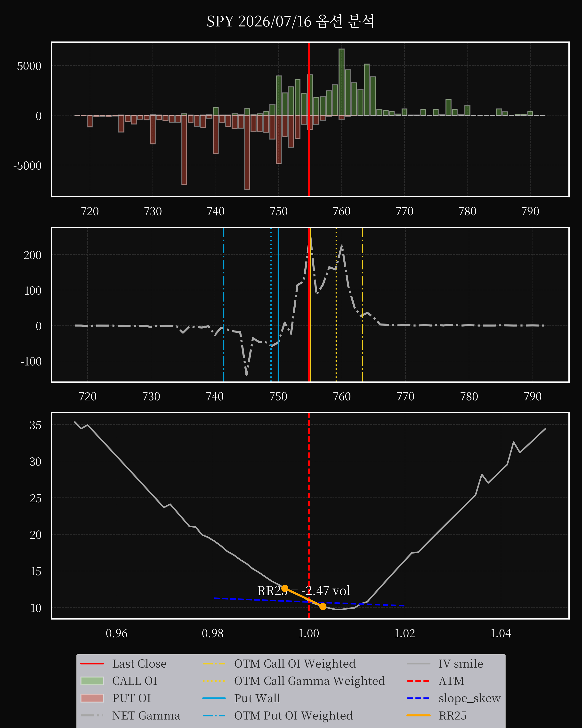This screenshot has height=728, width=582.
Task: Click the right orange RR25 marker dot
Action: [323, 607]
